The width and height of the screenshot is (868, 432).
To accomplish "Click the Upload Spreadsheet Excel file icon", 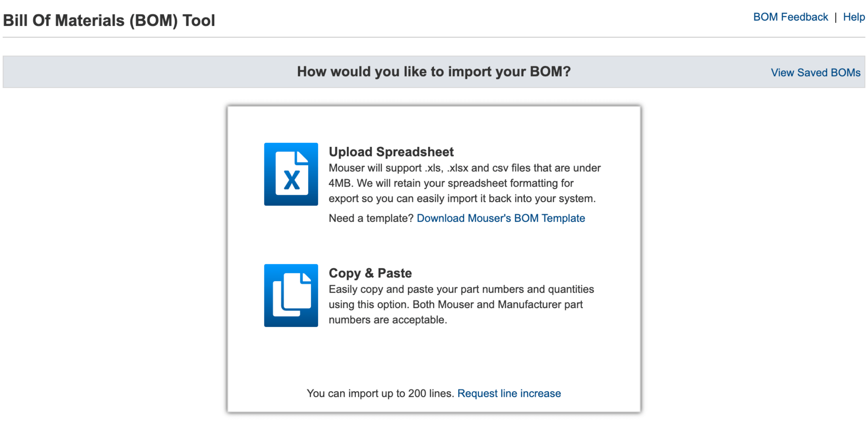I will [291, 174].
